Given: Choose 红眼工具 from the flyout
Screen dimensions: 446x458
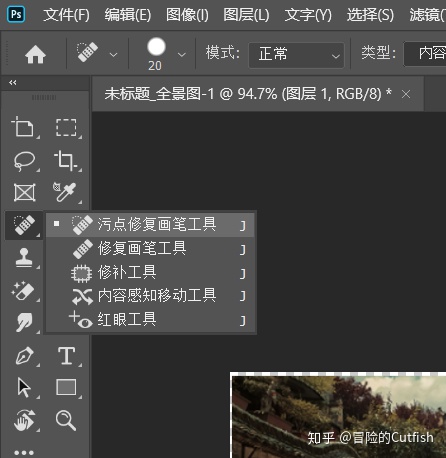Looking at the screenshot, I should (150, 319).
